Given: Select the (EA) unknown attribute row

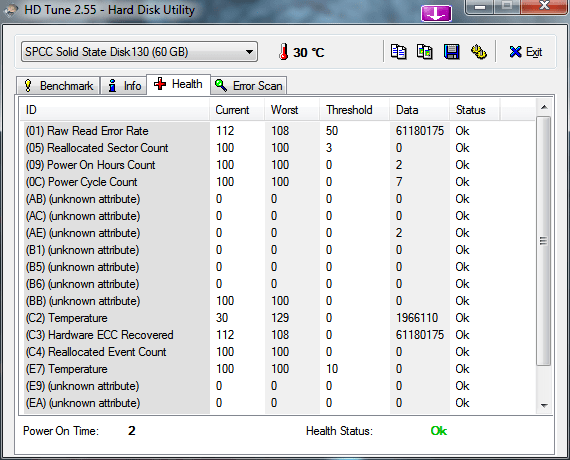Looking at the screenshot, I should point(279,403).
